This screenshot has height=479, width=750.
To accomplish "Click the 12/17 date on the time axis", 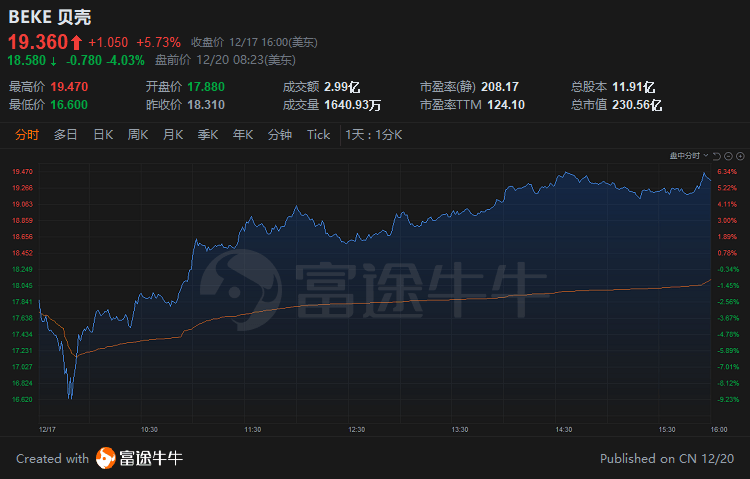I will coord(47,430).
